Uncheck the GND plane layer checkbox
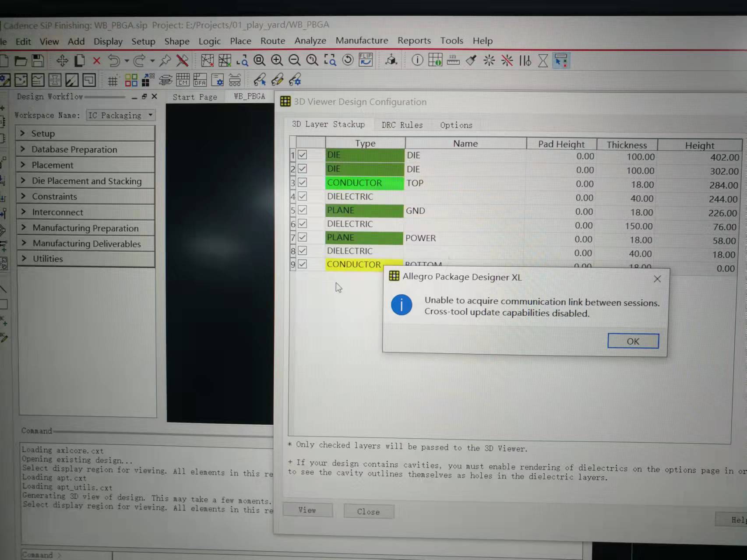The image size is (747, 560). pyautogui.click(x=302, y=210)
